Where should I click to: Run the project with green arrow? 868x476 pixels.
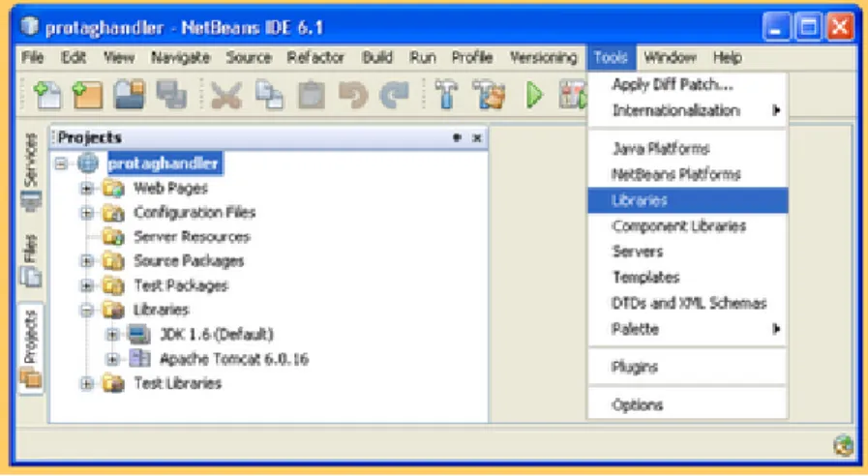click(534, 95)
